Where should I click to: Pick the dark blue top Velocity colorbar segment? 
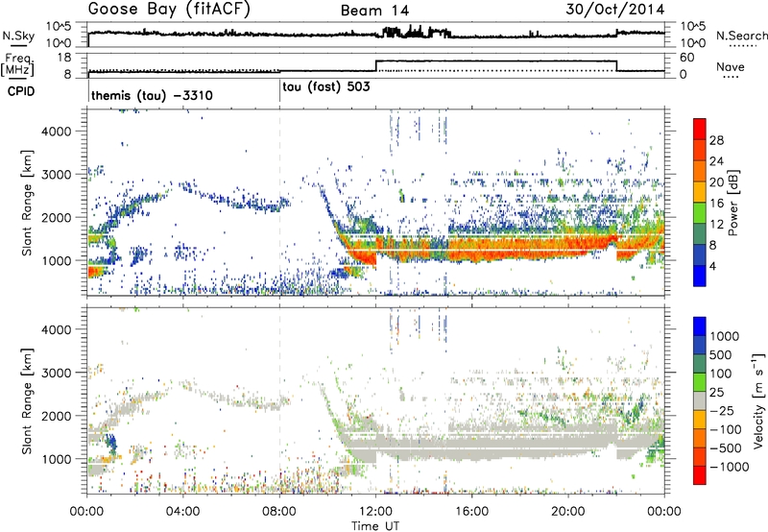point(700,326)
